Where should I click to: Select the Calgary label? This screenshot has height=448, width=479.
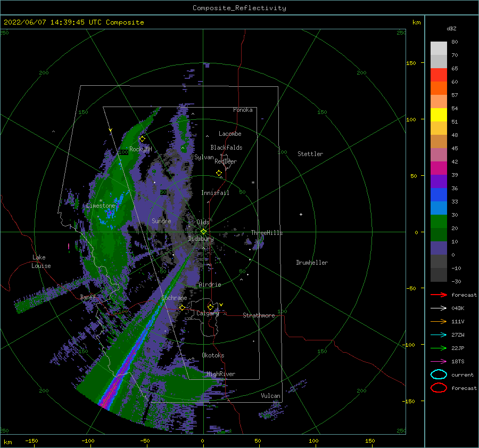coord(208,313)
